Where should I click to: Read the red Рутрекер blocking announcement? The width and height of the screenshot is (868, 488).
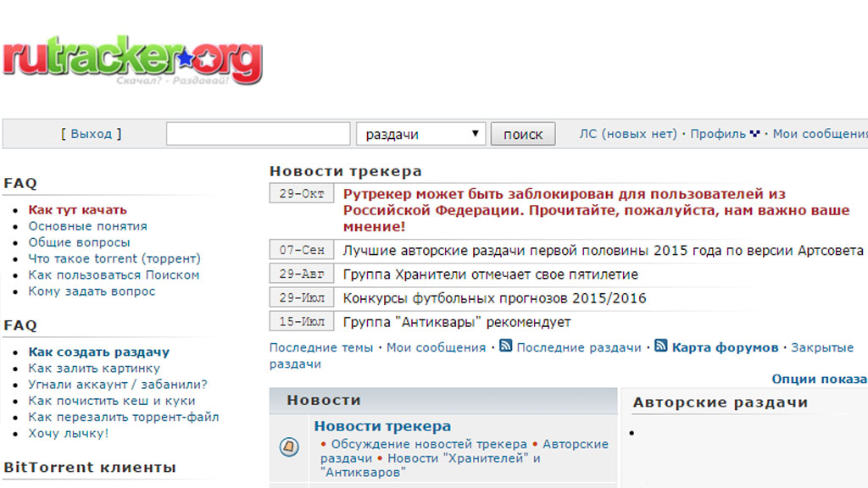595,210
